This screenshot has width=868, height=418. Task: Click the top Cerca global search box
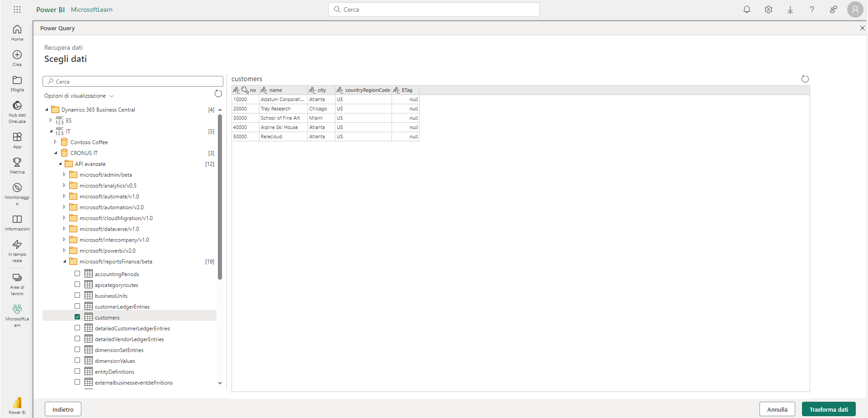click(x=434, y=9)
